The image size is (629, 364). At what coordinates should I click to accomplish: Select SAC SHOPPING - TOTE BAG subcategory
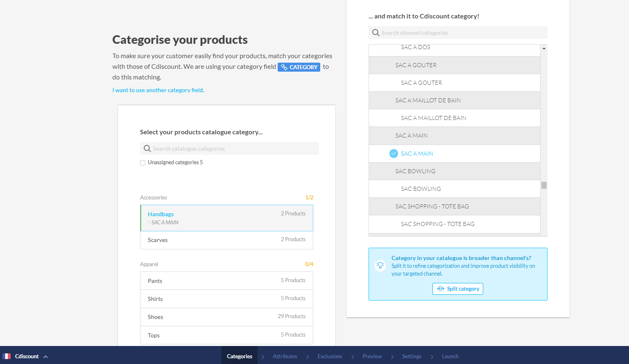(437, 224)
